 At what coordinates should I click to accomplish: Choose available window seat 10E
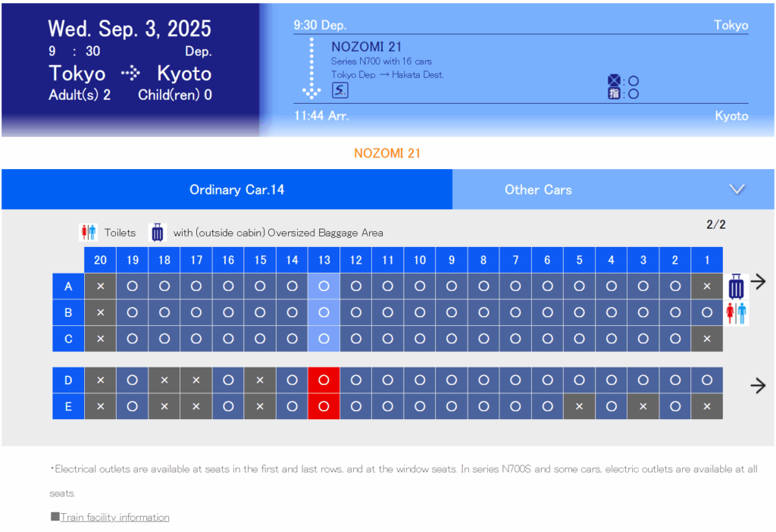point(420,406)
